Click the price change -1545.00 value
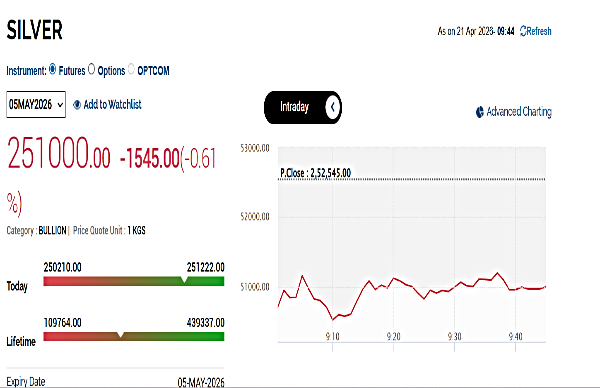Image resolution: width=600 pixels, height=388 pixels. click(150, 158)
